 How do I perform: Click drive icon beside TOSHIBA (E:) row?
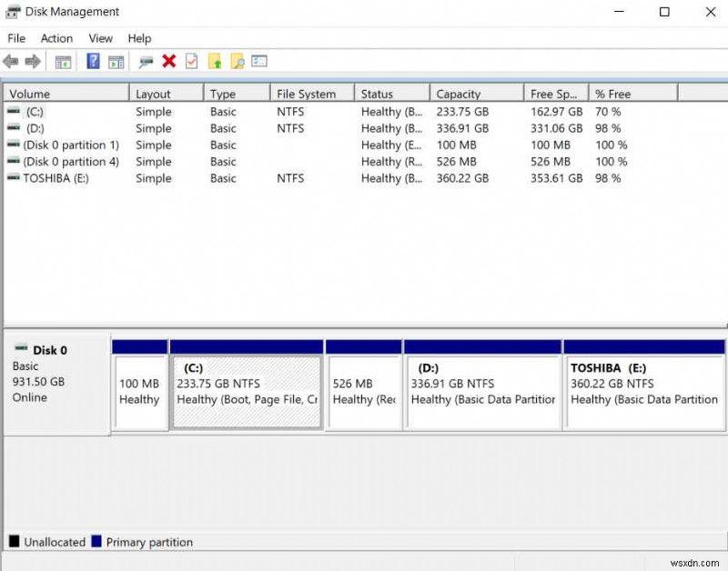click(14, 177)
